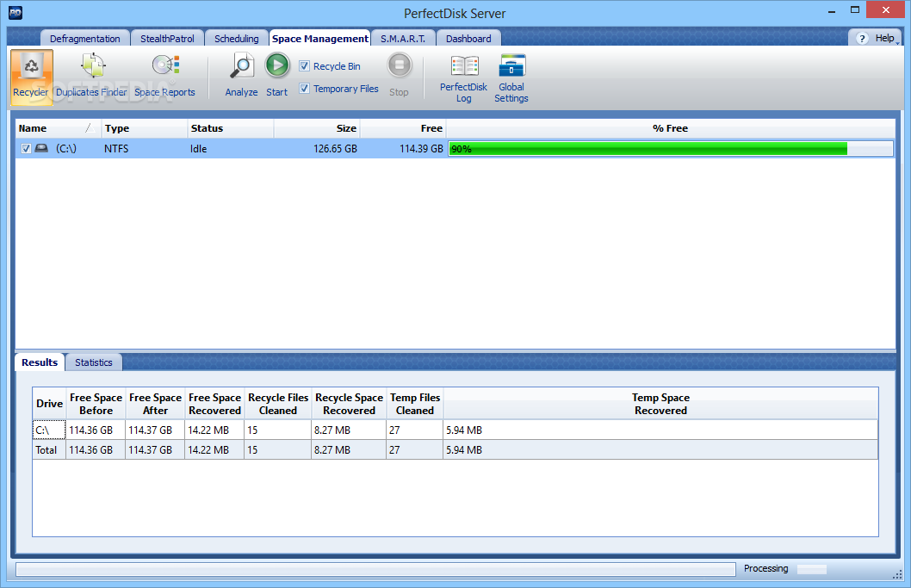The image size is (911, 588).
Task: Click the Processing progress indicator
Action: (x=812, y=569)
